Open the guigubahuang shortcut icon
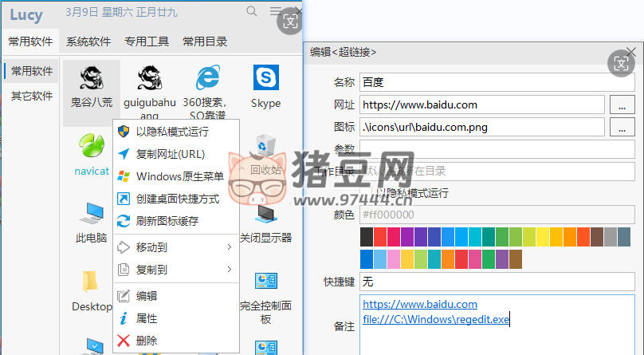Viewport: 644px width, 355px height. click(x=149, y=79)
